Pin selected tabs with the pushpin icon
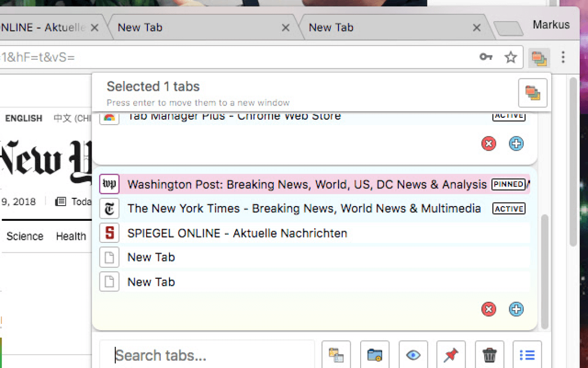Viewport: 588px width, 368px height. click(451, 355)
